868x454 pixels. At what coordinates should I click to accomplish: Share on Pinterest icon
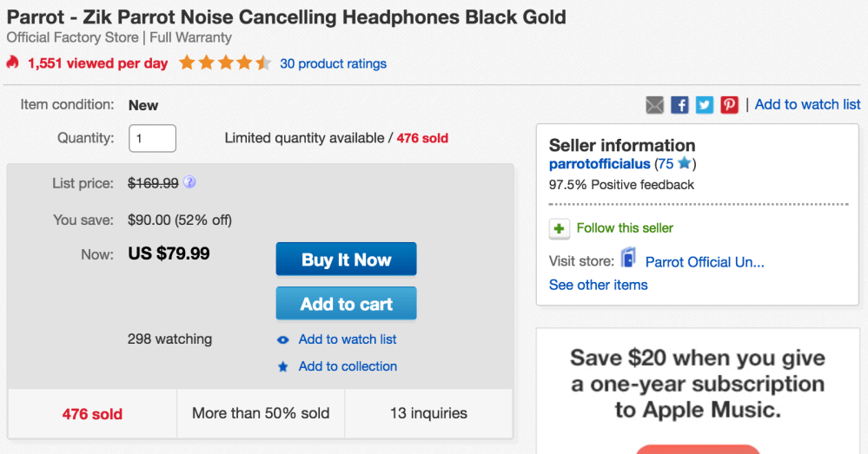tap(729, 105)
